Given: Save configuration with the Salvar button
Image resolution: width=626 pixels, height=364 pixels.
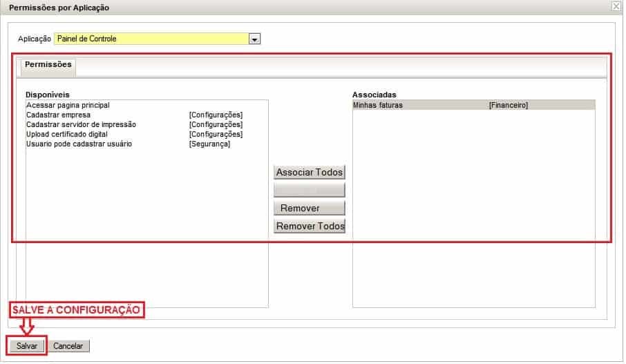Looking at the screenshot, I should tap(27, 346).
